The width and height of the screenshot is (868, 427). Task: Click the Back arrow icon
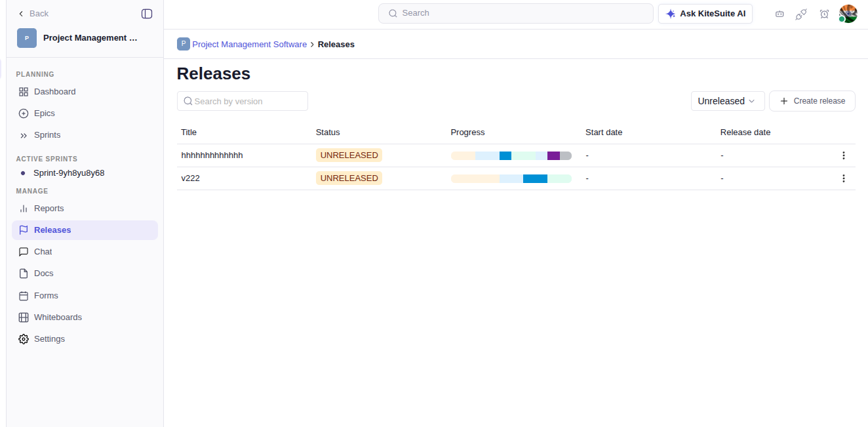[21, 14]
